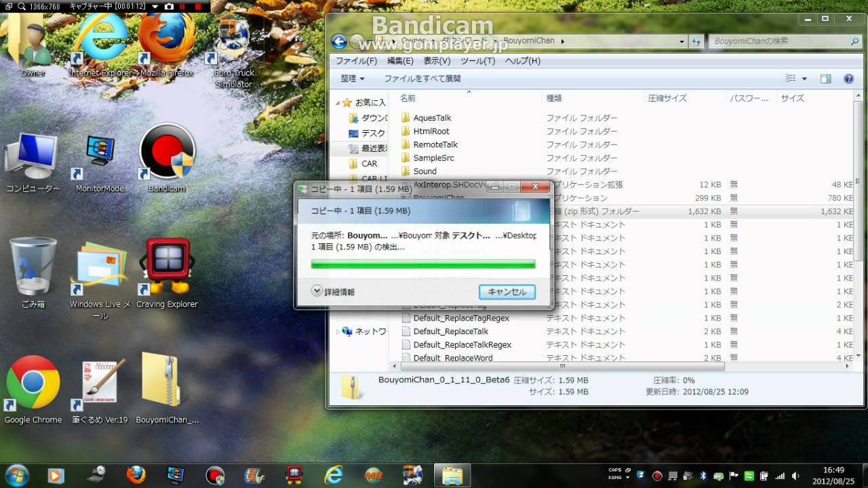
Task: Launch the 筆ぐるめ Ver.19 desktop shortcut
Action: tap(100, 390)
